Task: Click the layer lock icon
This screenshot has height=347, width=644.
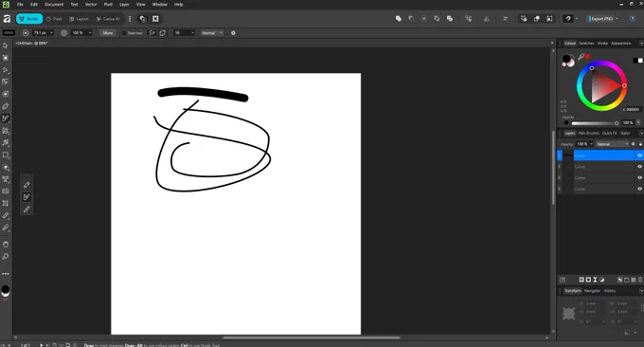Action: (x=640, y=144)
